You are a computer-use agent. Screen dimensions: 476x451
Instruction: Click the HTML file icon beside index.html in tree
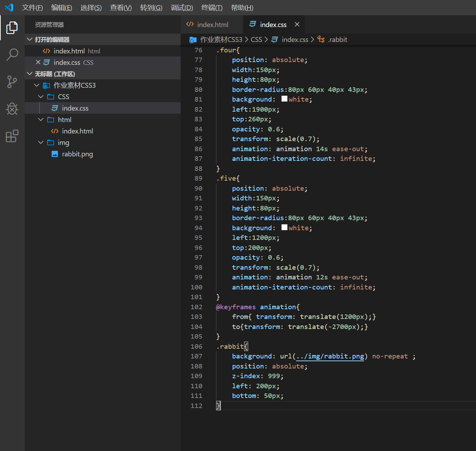click(x=55, y=131)
